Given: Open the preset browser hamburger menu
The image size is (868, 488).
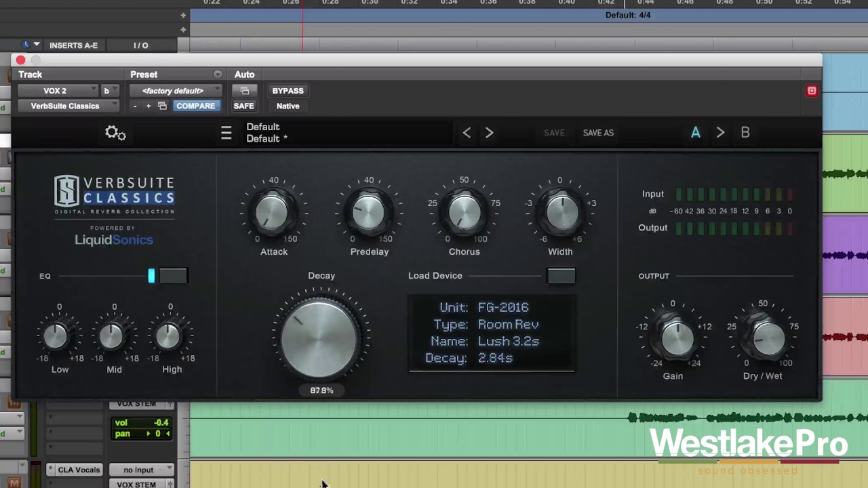Looking at the screenshot, I should coord(226,133).
